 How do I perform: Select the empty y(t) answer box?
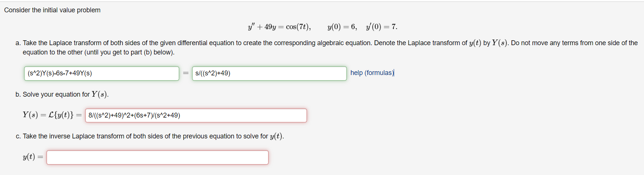pos(157,157)
